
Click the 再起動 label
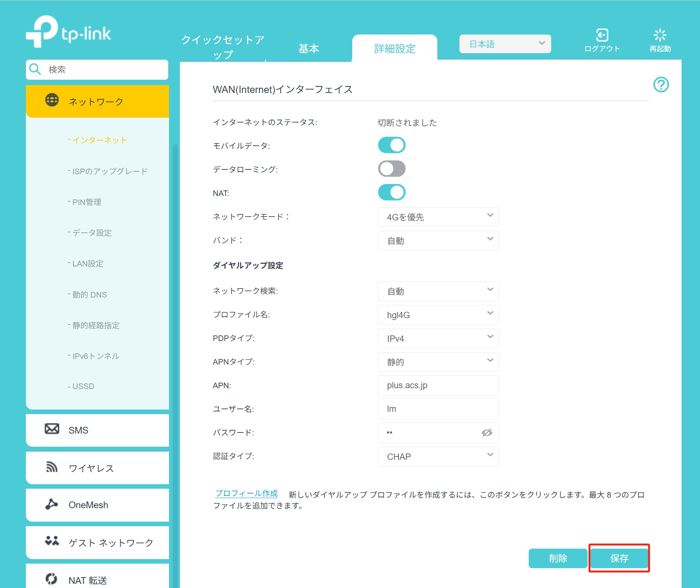tap(660, 49)
